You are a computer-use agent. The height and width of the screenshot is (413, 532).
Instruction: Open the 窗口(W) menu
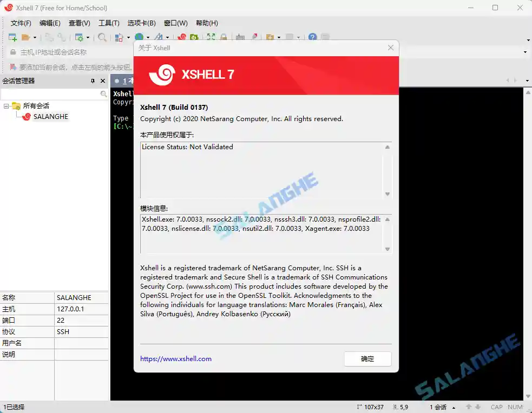175,23
